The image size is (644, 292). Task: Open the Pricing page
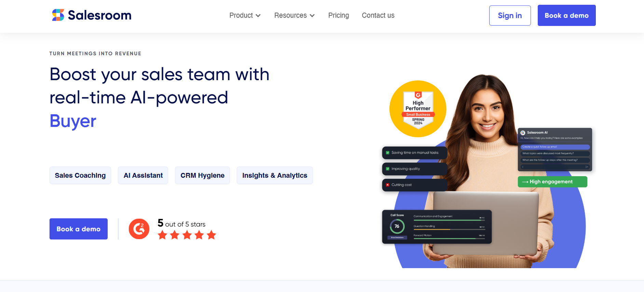338,15
